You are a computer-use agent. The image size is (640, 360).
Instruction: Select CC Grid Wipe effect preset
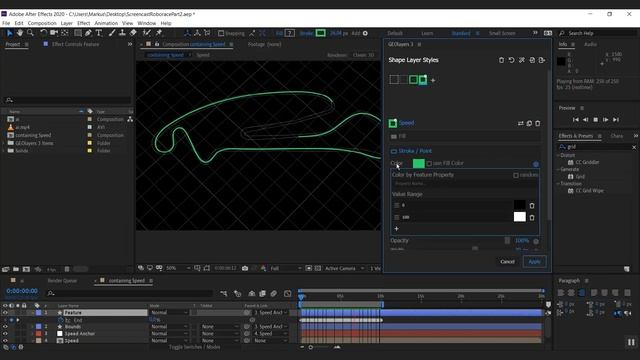point(589,191)
